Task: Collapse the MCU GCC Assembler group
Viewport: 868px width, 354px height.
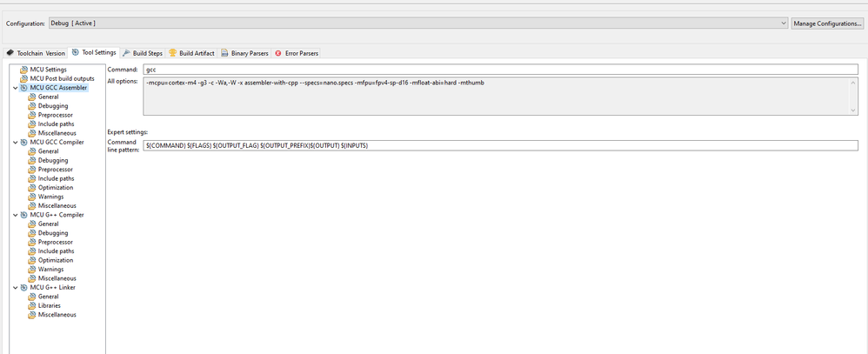Action: tap(15, 88)
